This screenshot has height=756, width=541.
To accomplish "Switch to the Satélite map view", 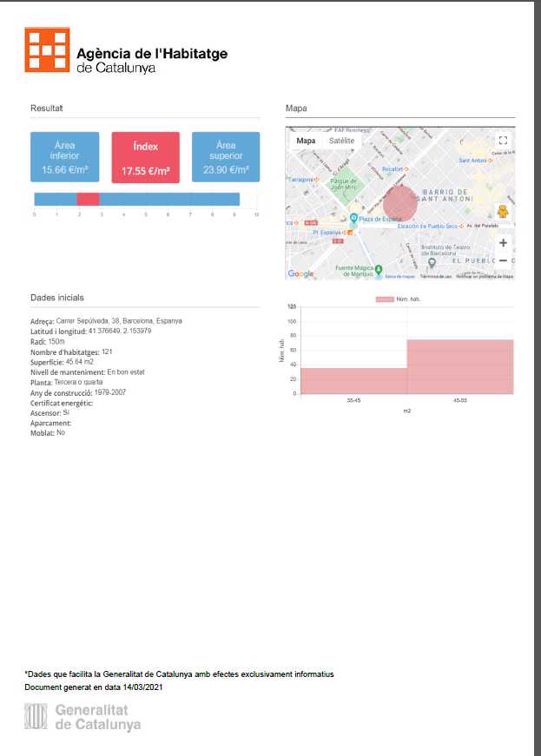I will pos(341,141).
